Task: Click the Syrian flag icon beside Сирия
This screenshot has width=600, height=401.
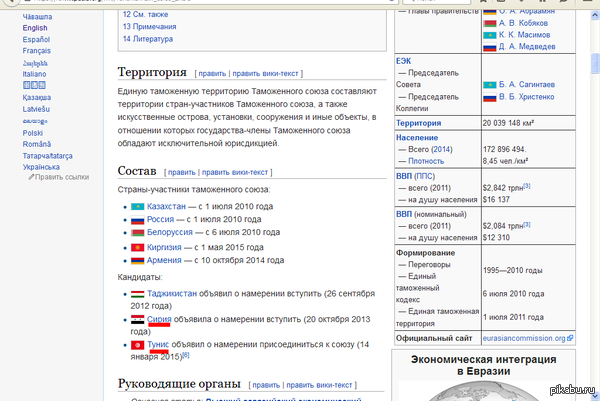Action: point(138,319)
